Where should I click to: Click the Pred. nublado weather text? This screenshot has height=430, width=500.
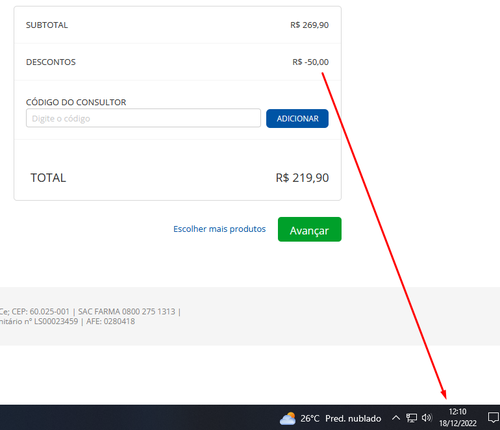pos(353,418)
